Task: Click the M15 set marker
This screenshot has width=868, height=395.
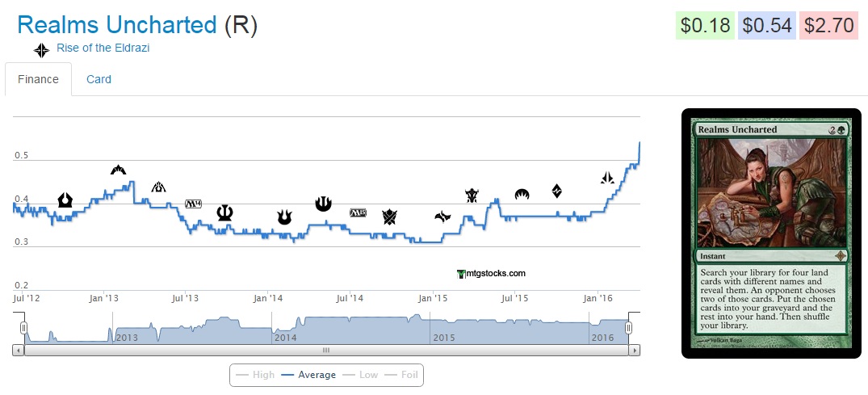Action: pyautogui.click(x=359, y=212)
